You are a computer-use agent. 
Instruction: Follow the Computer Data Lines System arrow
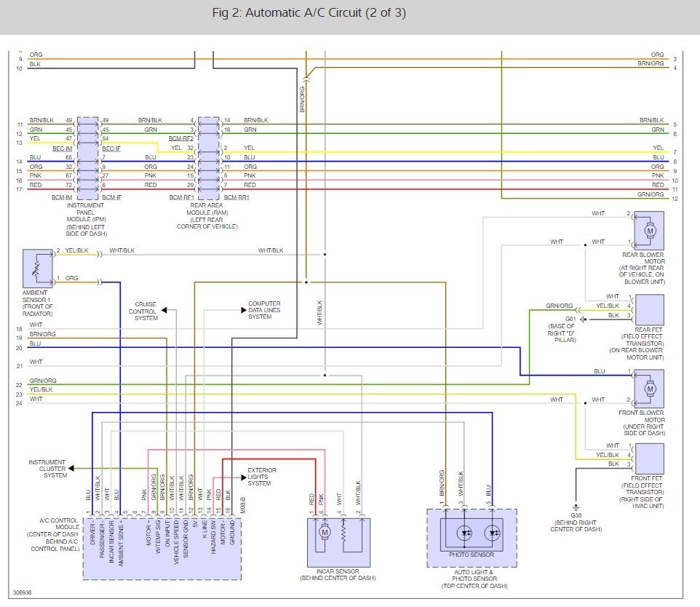[x=244, y=310]
